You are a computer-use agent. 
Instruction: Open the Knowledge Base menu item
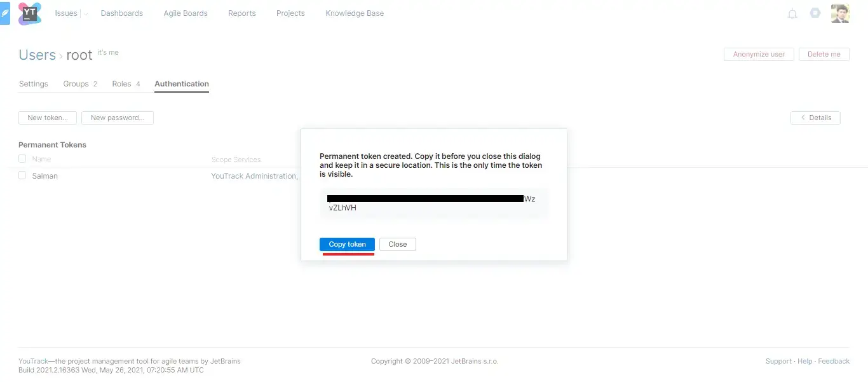[355, 13]
